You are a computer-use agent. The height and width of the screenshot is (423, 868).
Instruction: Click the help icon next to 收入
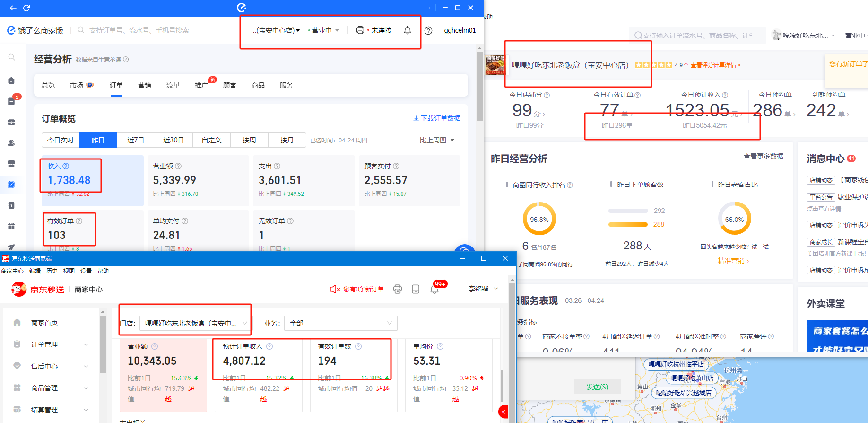click(66, 166)
